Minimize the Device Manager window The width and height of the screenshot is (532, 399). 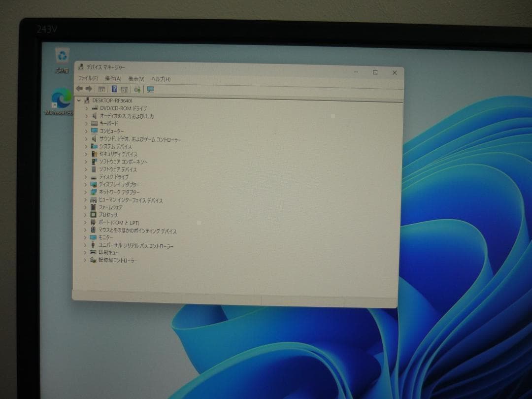tap(356, 72)
